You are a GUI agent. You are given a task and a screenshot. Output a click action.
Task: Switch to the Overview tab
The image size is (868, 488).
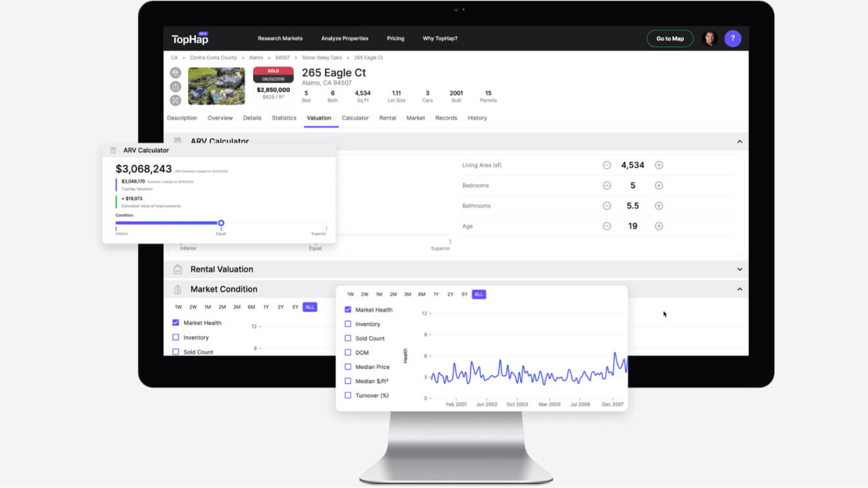click(x=220, y=118)
